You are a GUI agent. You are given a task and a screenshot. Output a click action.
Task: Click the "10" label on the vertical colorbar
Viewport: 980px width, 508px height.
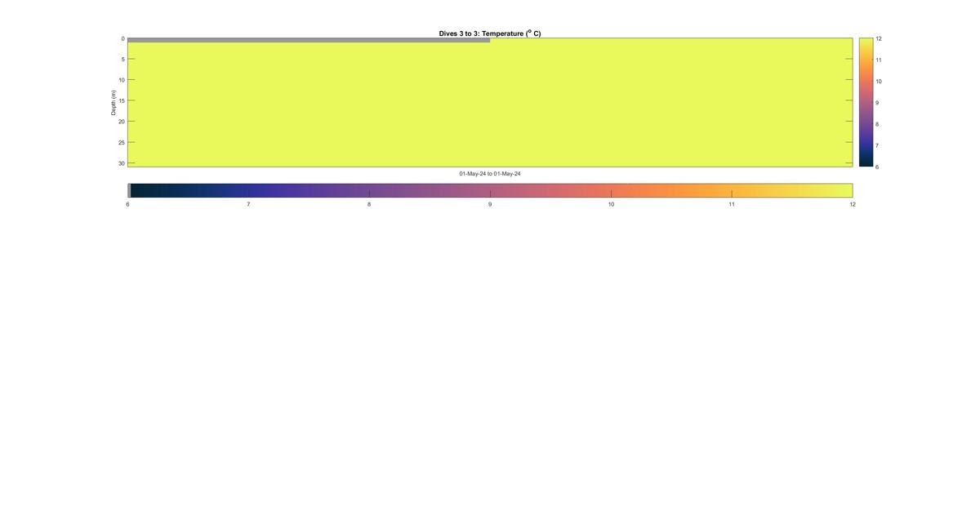(x=879, y=82)
